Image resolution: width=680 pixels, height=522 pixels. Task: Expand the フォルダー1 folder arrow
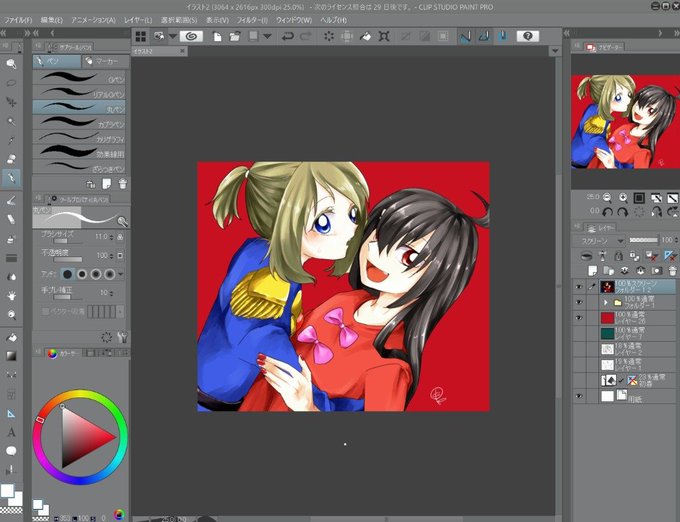pyautogui.click(x=606, y=303)
